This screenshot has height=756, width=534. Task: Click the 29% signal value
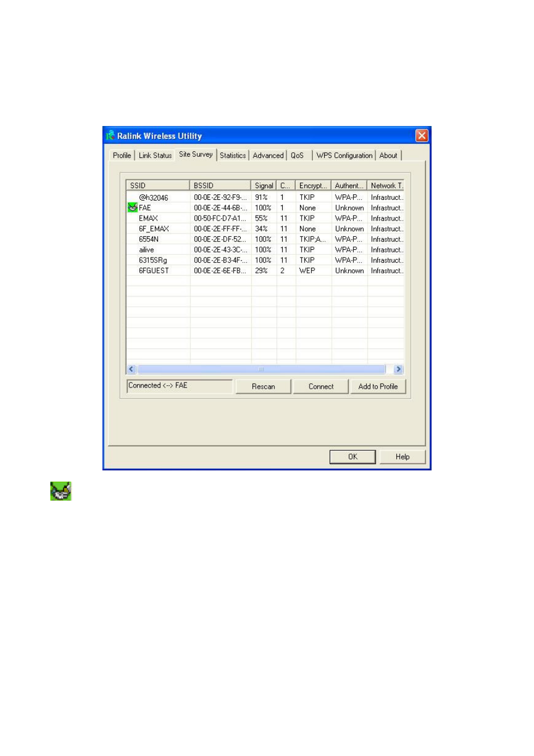(x=261, y=270)
